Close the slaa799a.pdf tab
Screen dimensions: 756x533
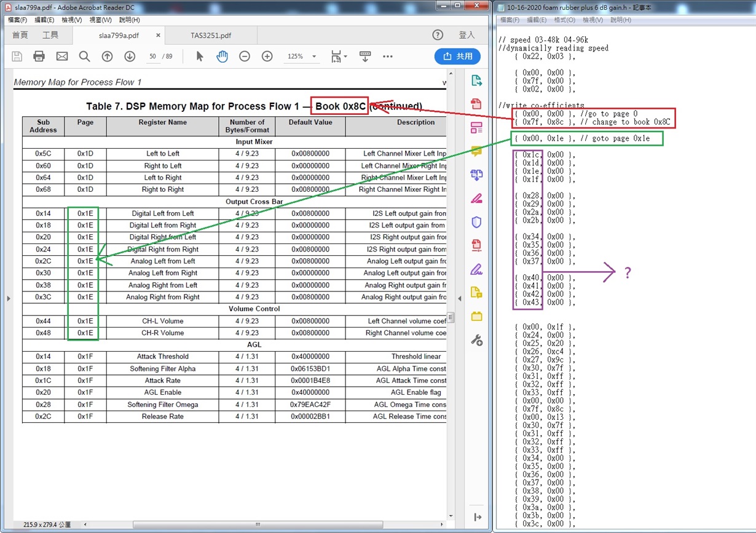click(158, 36)
